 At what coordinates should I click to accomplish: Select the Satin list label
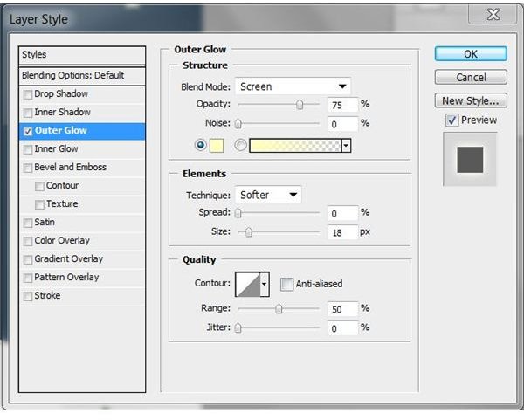coord(45,223)
